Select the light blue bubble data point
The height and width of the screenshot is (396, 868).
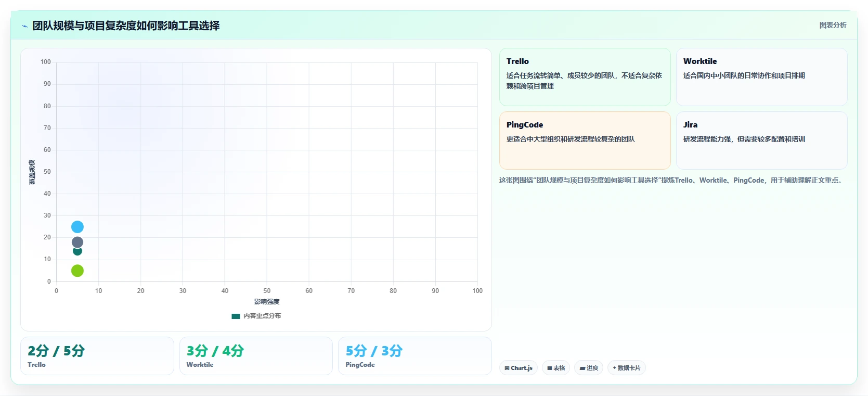[77, 227]
